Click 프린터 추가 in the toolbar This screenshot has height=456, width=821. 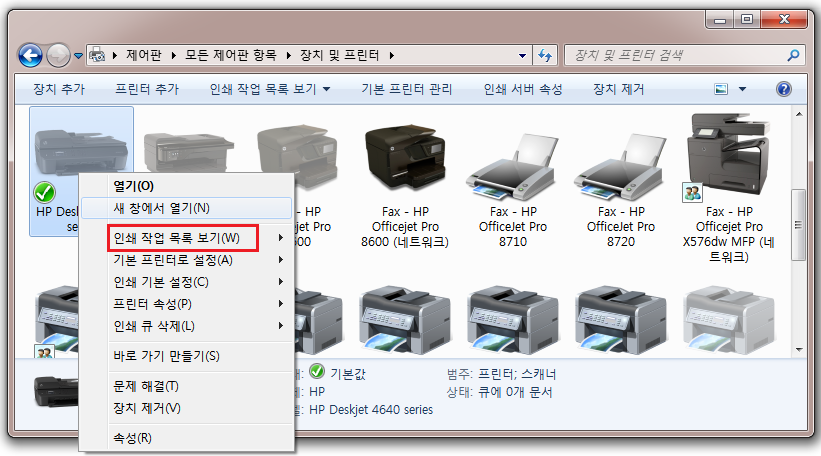(x=147, y=89)
